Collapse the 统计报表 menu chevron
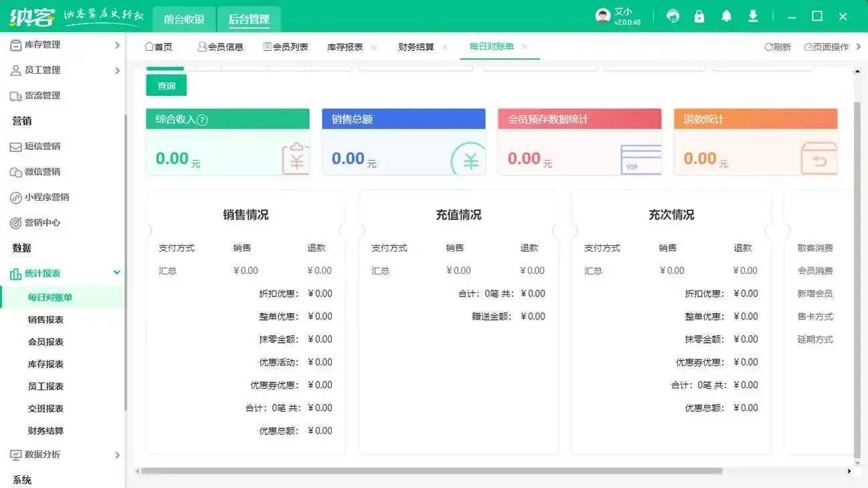 click(x=117, y=273)
